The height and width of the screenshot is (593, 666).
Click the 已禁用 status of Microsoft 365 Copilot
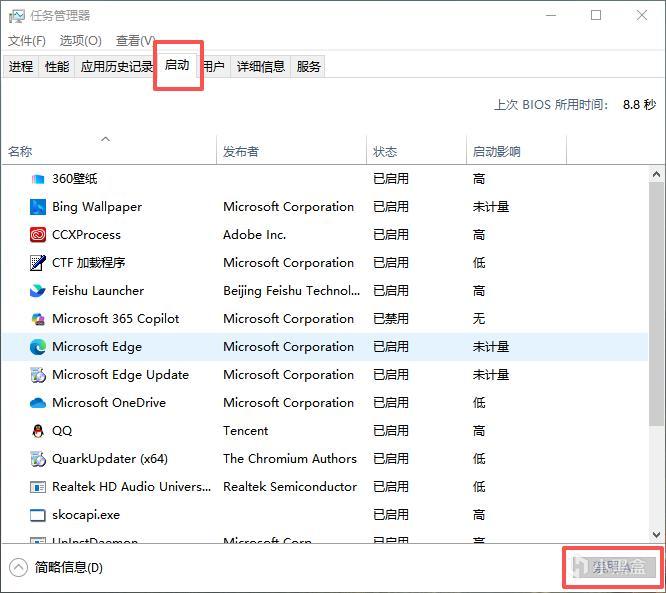[391, 319]
